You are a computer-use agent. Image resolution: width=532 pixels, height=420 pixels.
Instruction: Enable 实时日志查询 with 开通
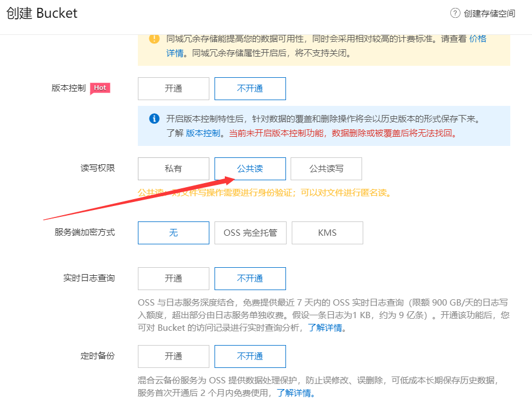(173, 279)
